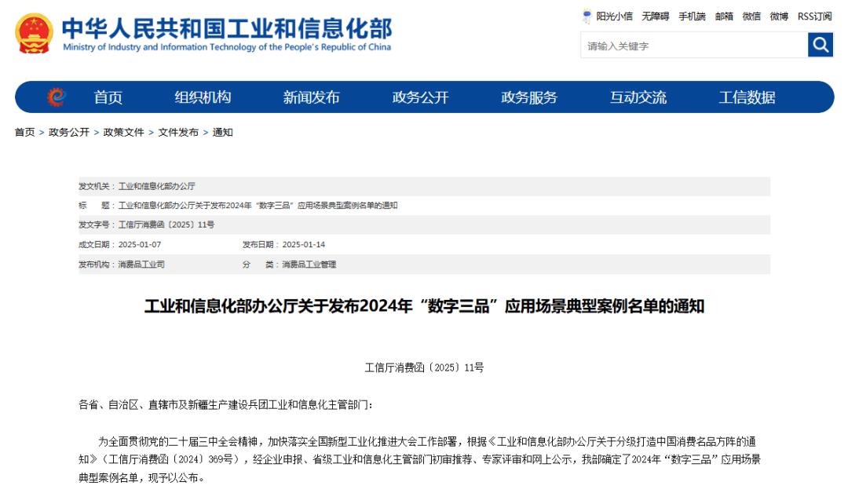Click the 微博 link
848x504 pixels.
point(779,16)
